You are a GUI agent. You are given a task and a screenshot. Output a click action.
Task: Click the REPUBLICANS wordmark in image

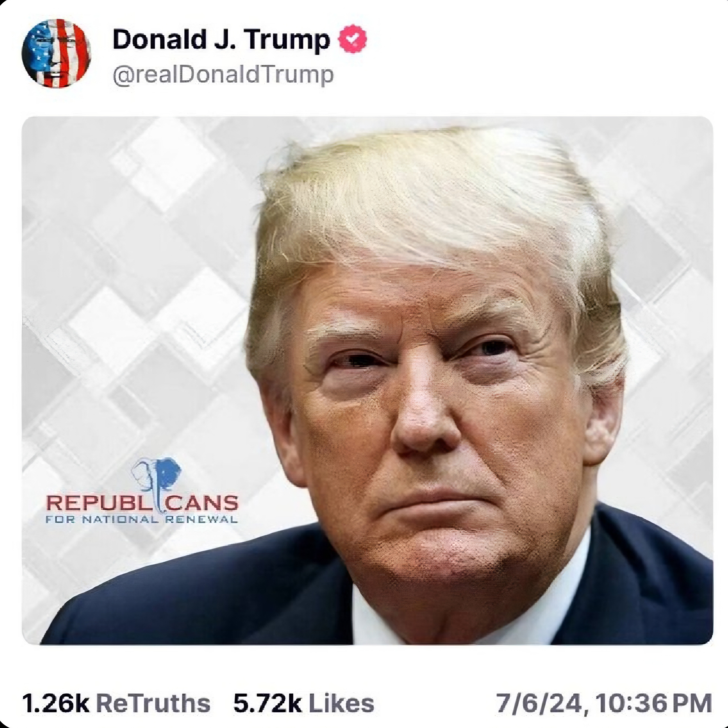142,503
